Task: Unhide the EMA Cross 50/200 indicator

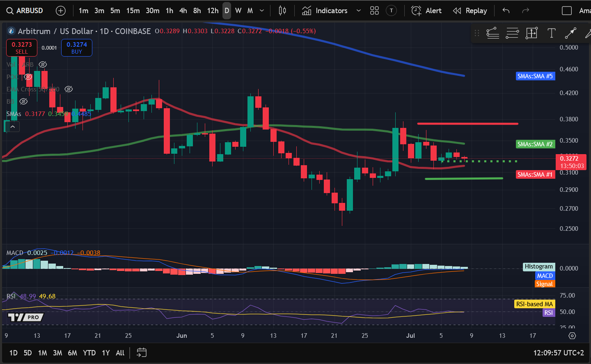Action: (69, 89)
